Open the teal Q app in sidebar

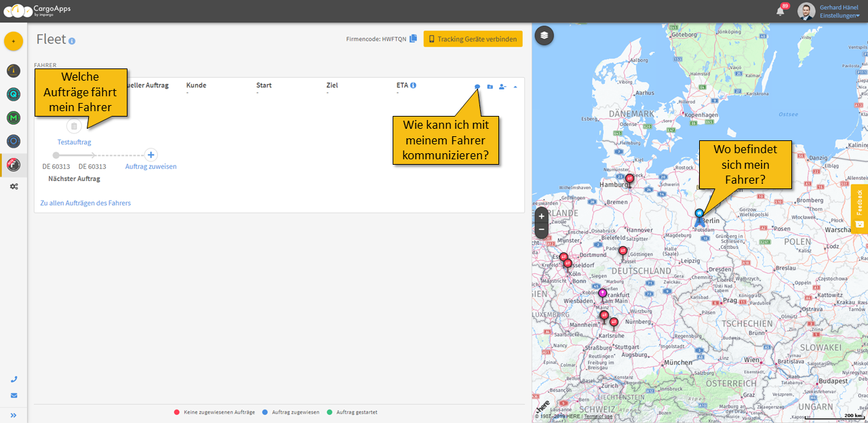14,95
